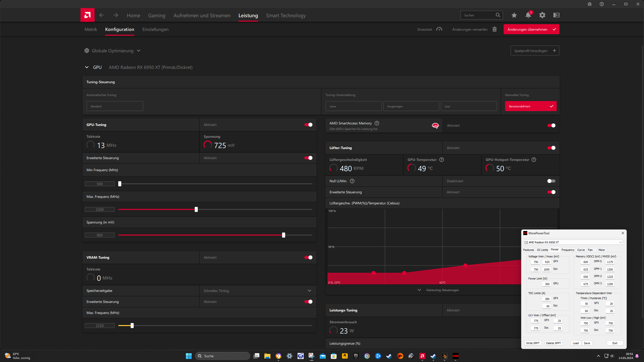Click the Max. Frequenz GPU slider handle
Viewport: 644px width, 362px height.
[x=196, y=209]
